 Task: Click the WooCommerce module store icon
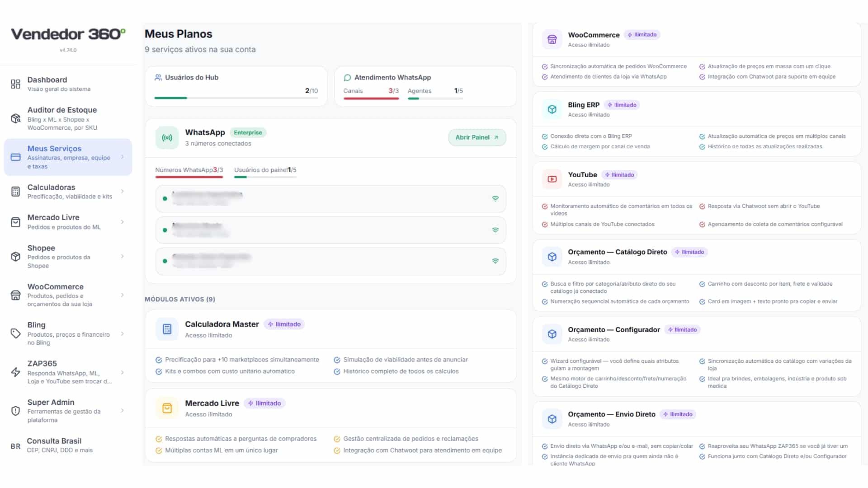pos(552,39)
